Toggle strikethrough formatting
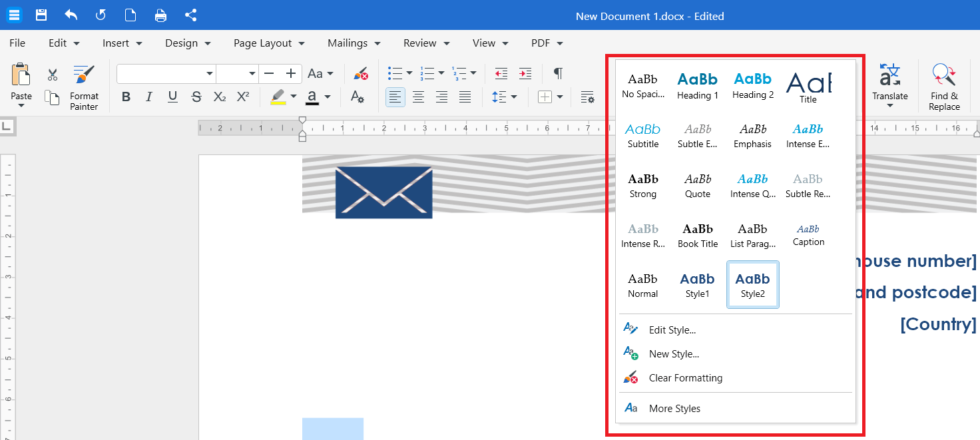This screenshot has width=980, height=440. (x=196, y=97)
